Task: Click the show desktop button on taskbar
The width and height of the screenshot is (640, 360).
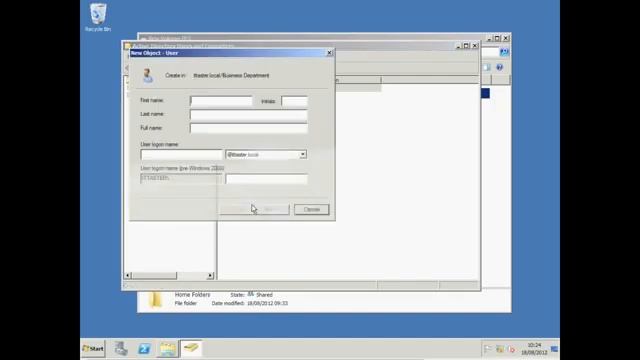Action: point(554,349)
